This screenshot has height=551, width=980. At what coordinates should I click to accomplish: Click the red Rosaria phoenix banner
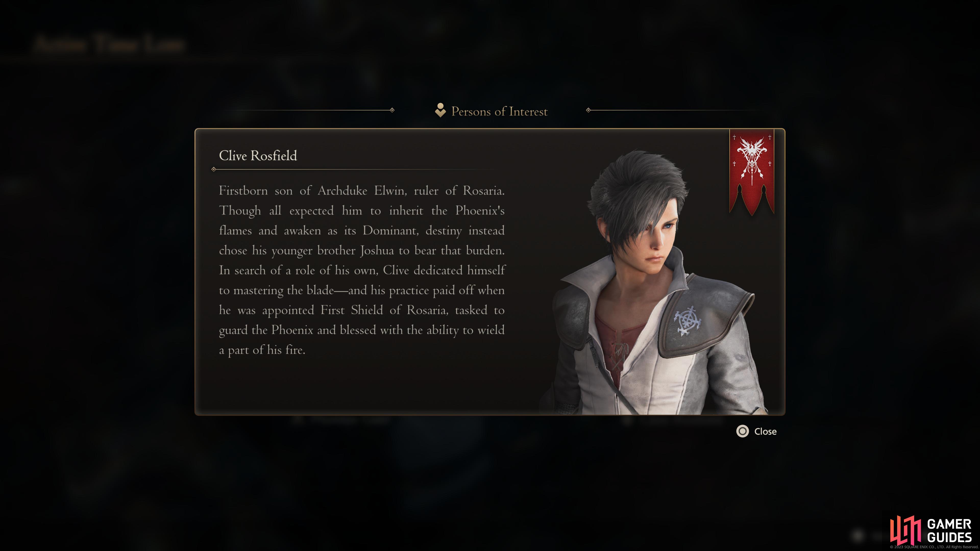coord(751,172)
